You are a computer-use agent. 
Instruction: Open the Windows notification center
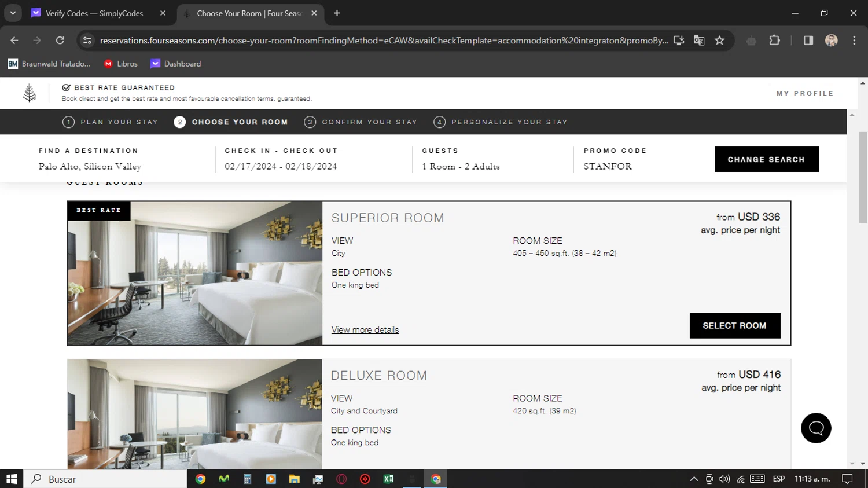click(848, 479)
